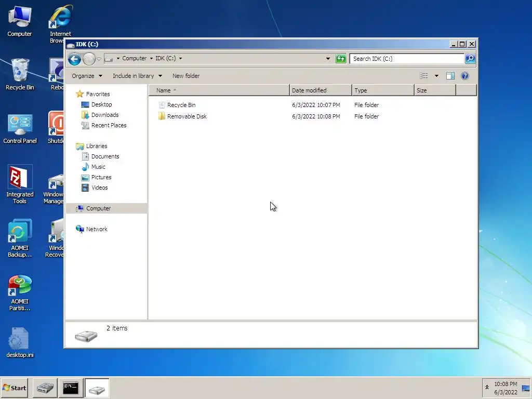Refresh the folder with green arrows icon

(341, 59)
